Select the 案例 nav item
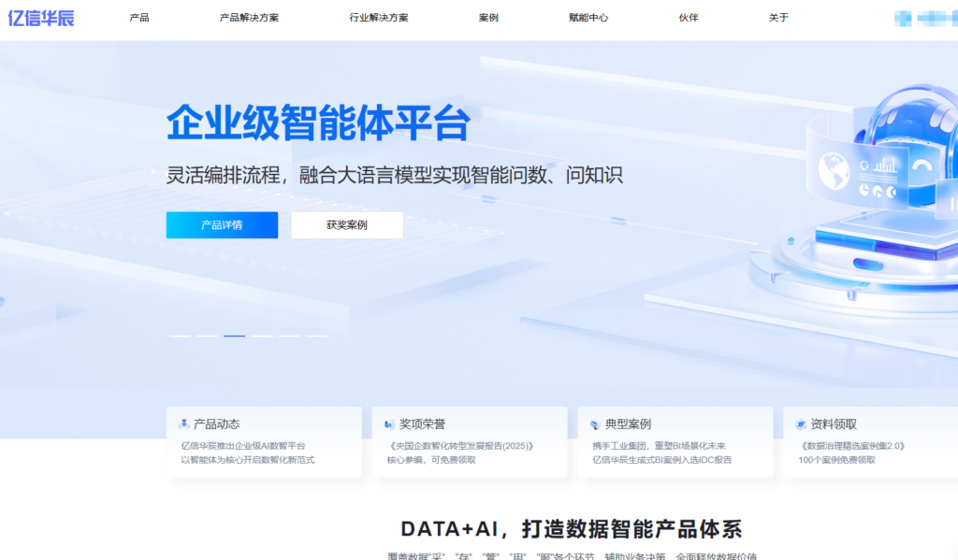The width and height of the screenshot is (958, 560). pos(489,18)
